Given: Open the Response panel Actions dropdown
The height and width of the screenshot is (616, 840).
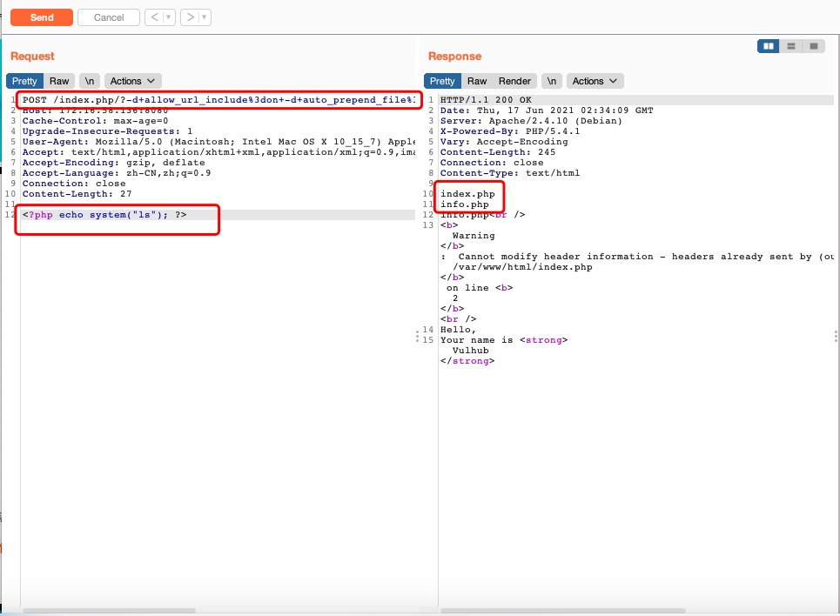Looking at the screenshot, I should click(x=595, y=81).
